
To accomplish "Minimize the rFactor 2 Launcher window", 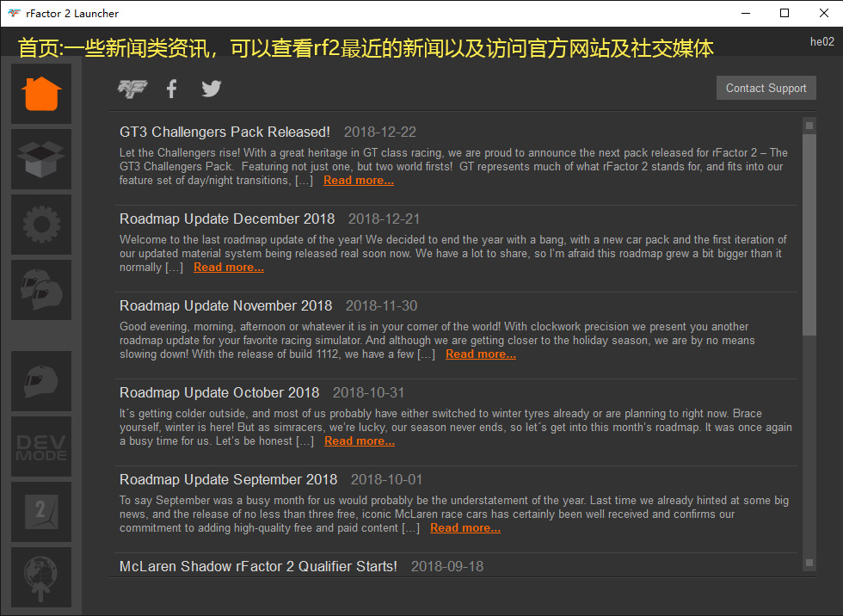I will 746,14.
